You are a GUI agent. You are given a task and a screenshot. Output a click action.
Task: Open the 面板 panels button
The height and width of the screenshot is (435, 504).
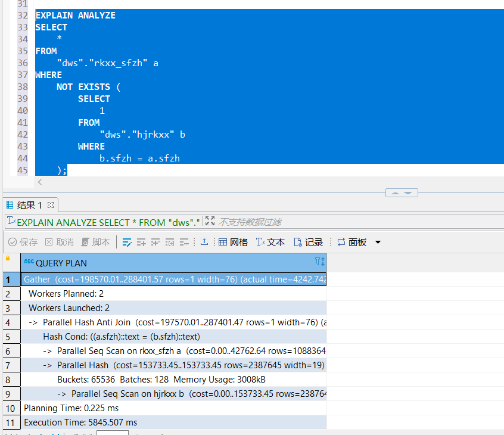point(351,243)
